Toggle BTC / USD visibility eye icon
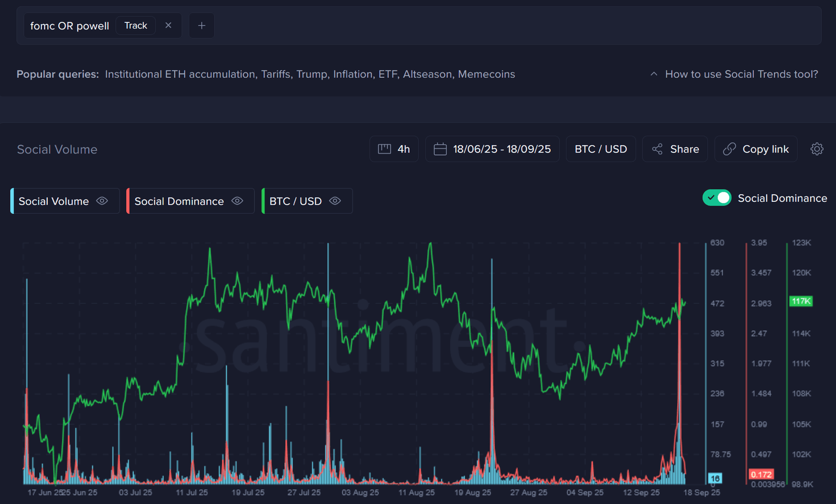 [x=335, y=201]
